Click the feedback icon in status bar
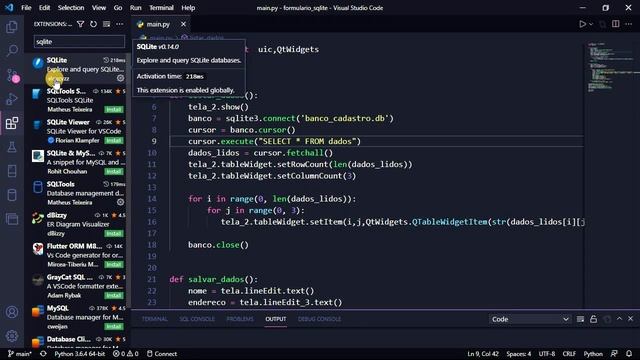The image size is (640, 360). 614,353
